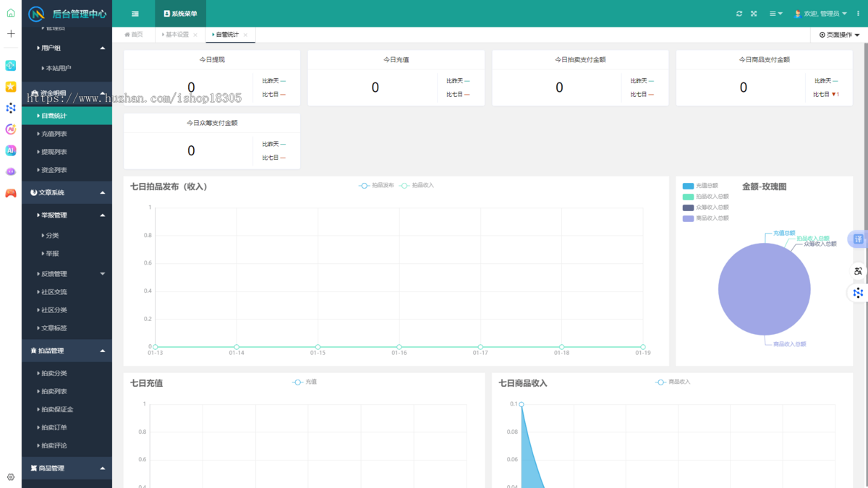This screenshot has width=868, height=488.
Task: Open the yellow star favorites icon
Action: click(11, 87)
